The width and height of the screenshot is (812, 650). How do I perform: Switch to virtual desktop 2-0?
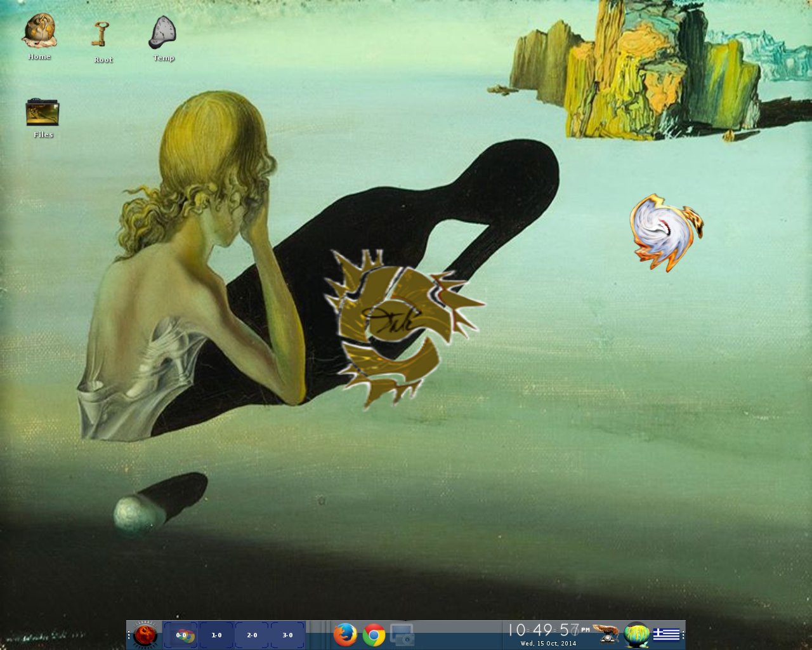252,635
